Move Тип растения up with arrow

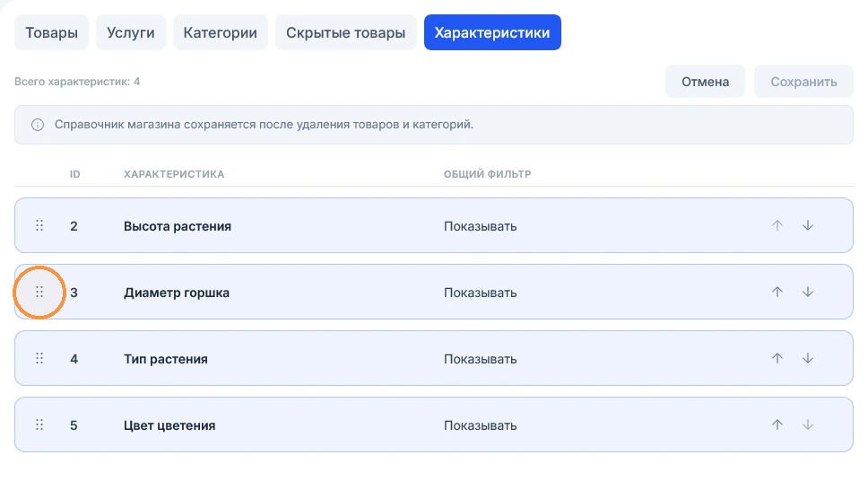[x=777, y=358]
